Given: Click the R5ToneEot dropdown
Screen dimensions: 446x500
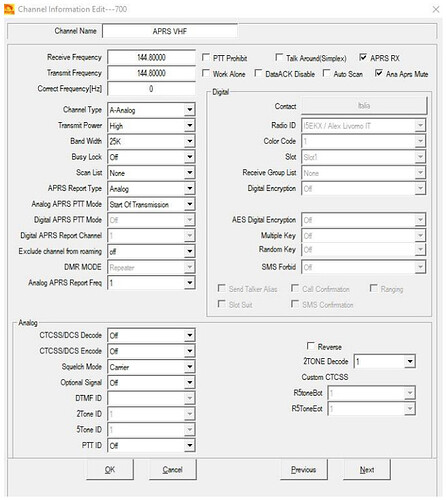Looking at the screenshot, I should 371,408.
